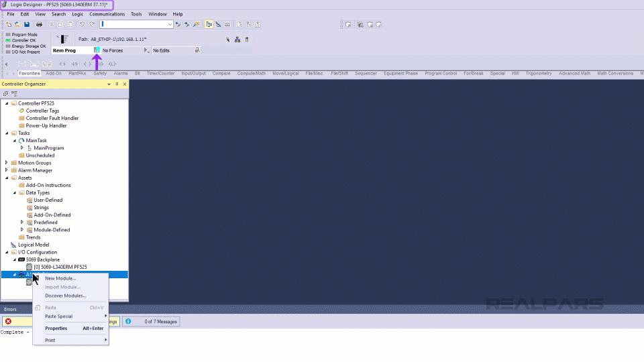Click the Logical Organizer toolbar icon
The width and height of the screenshot is (644, 362).
click(218, 25)
